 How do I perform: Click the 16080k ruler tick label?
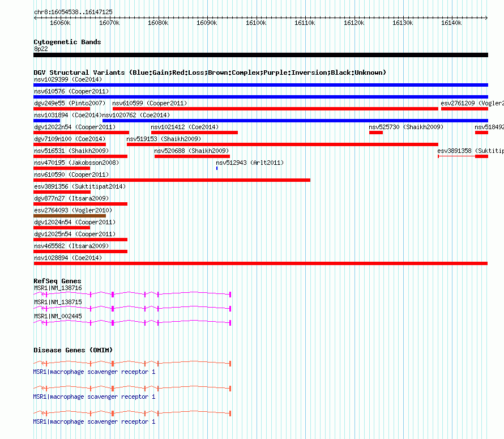click(158, 23)
